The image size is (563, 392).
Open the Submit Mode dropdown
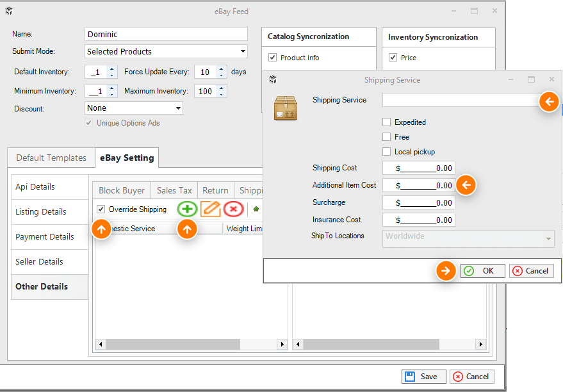click(243, 51)
